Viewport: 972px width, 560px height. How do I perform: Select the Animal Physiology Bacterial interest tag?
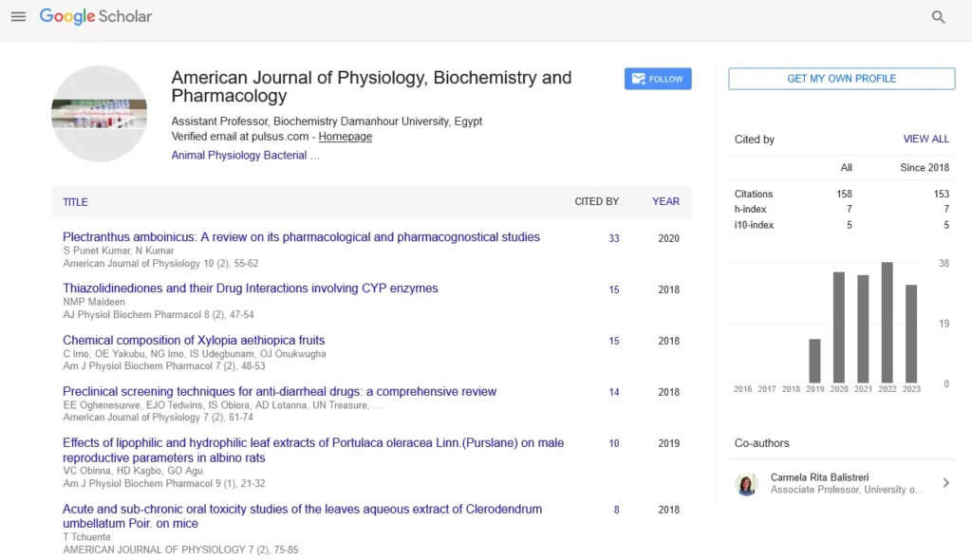point(239,156)
